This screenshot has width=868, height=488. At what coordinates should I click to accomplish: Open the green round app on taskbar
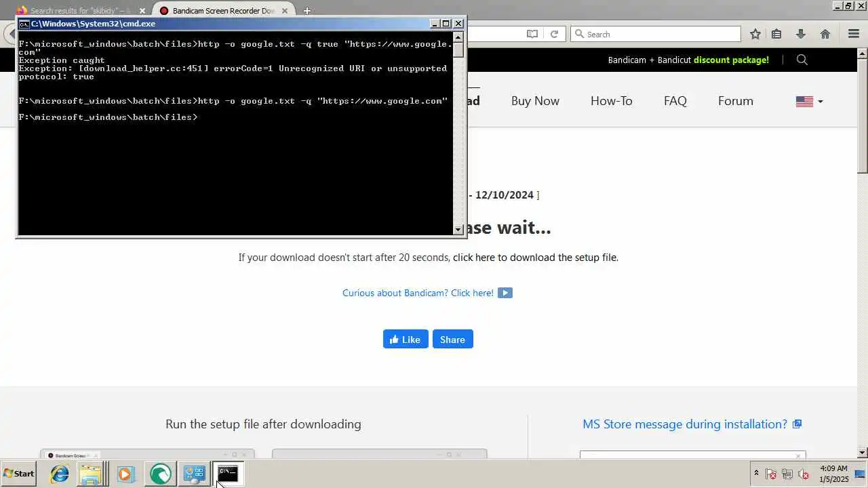(161, 474)
